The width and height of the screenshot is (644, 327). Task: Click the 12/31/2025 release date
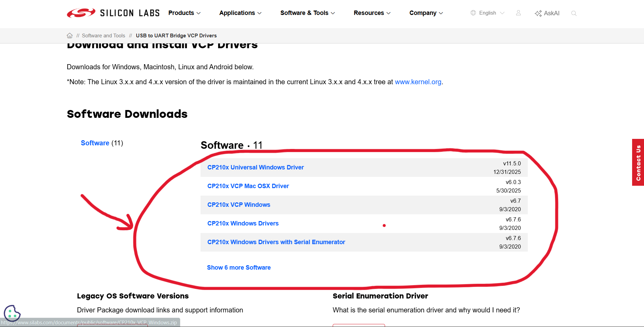pos(507,172)
